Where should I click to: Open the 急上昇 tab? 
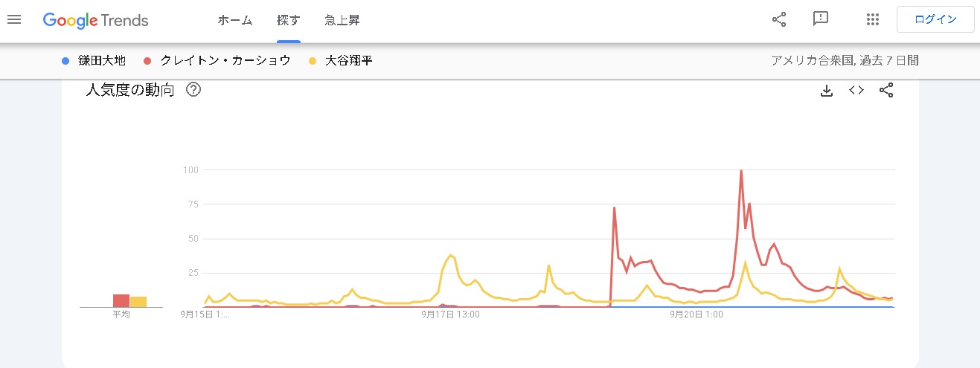(x=342, y=20)
